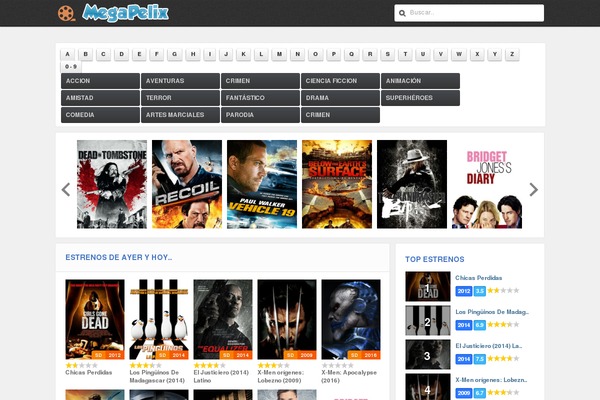Open the Amistad genre
This screenshot has height=400, width=600.
click(100, 98)
